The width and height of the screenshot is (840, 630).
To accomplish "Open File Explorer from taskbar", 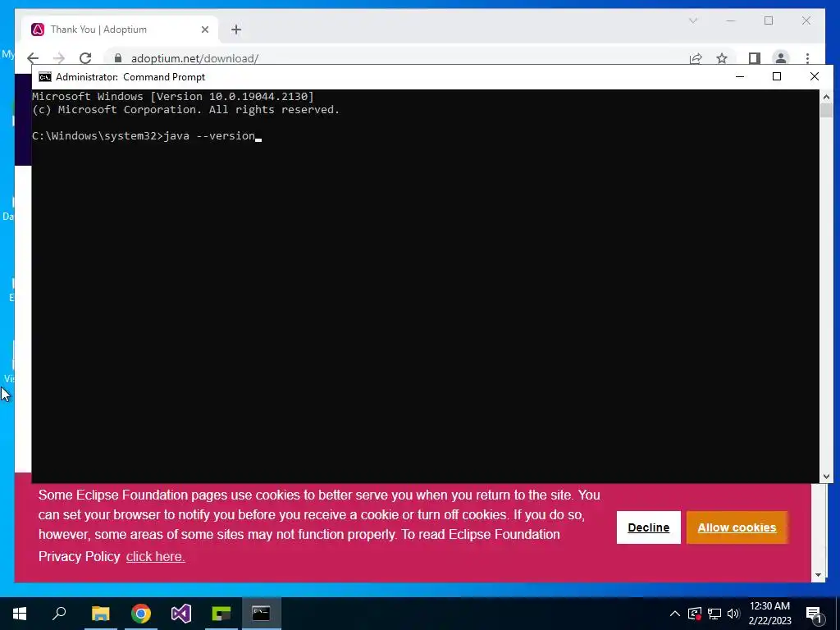I will (100, 614).
